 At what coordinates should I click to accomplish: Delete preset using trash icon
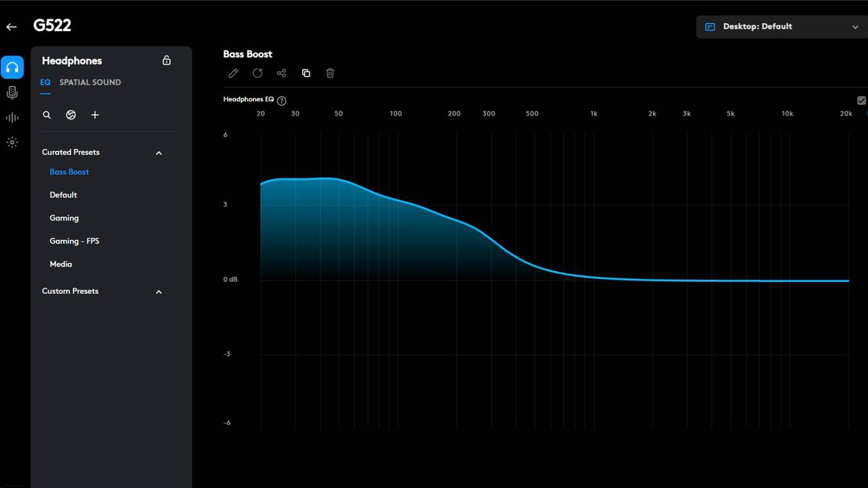(330, 73)
